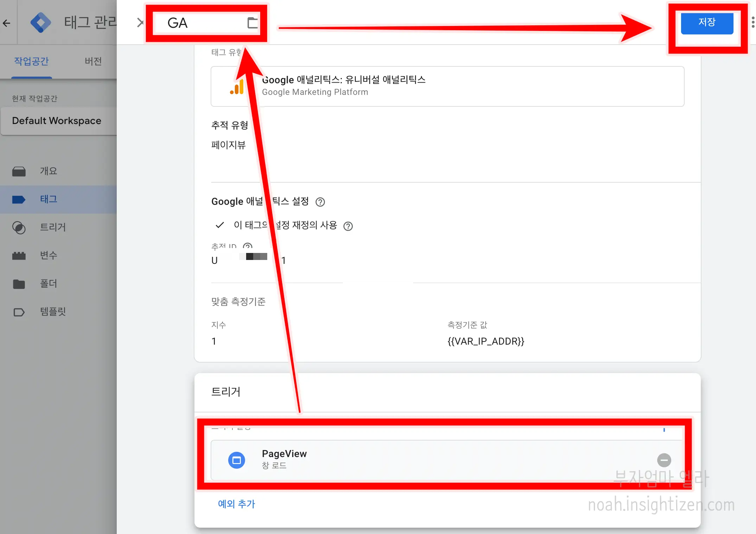Click the blue PageView trigger icon
This screenshot has width=756, height=534.
click(237, 460)
